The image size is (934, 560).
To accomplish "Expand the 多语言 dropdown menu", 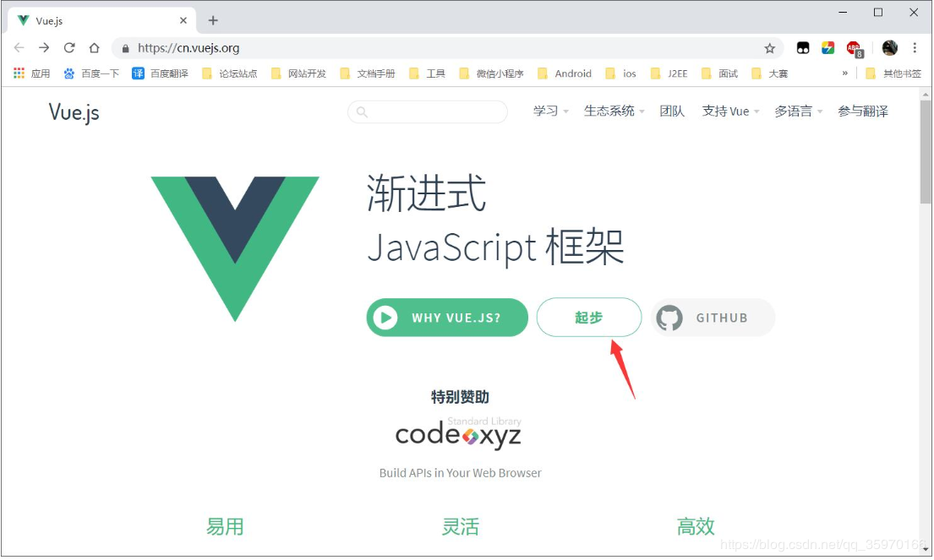I will [x=798, y=111].
